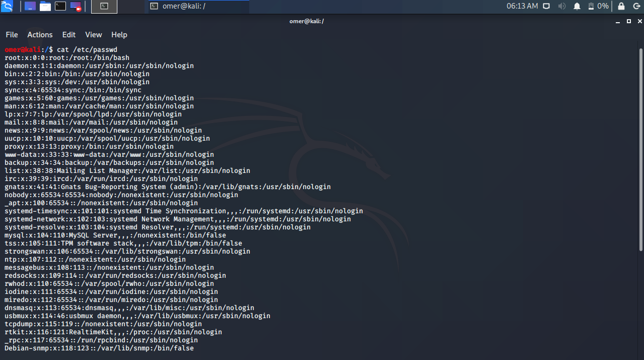Launch terminal emulator from panel launcher

(60, 7)
